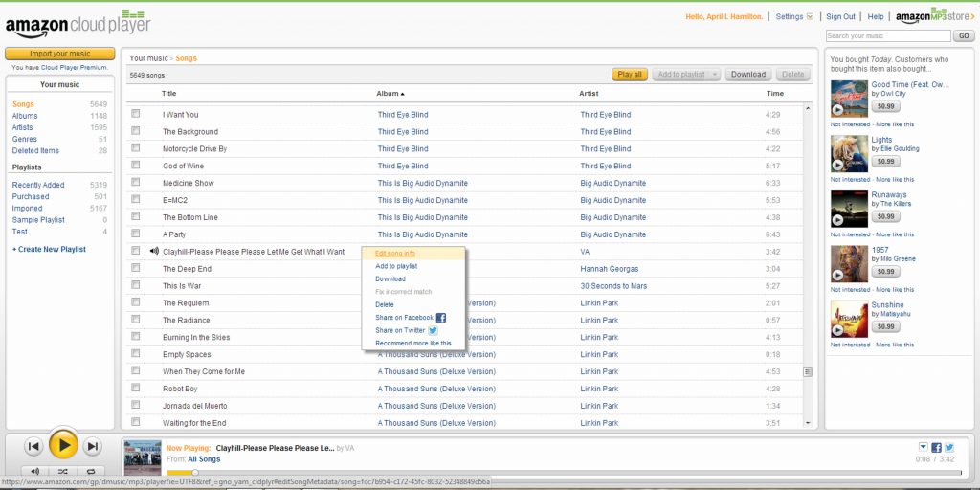Check the box for Motorcycle Drive By
Screen dimensions: 980x490
(x=136, y=148)
